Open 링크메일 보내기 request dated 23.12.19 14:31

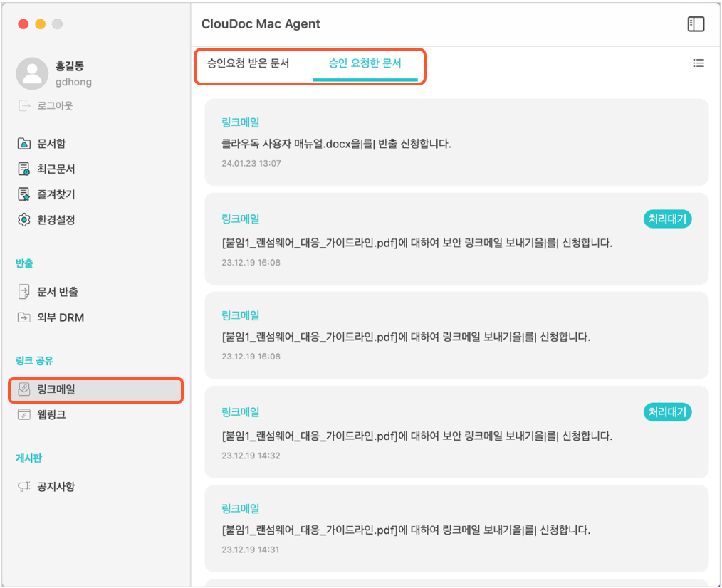click(x=456, y=528)
